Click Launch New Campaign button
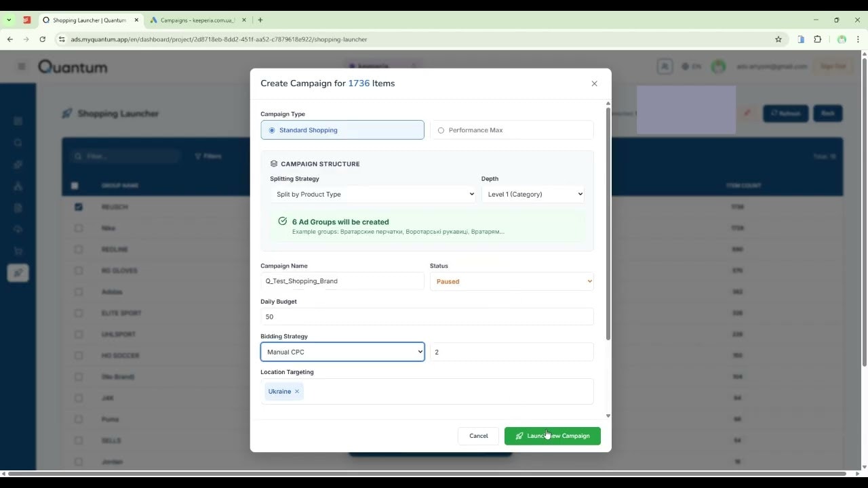This screenshot has width=868, height=488. point(553,436)
